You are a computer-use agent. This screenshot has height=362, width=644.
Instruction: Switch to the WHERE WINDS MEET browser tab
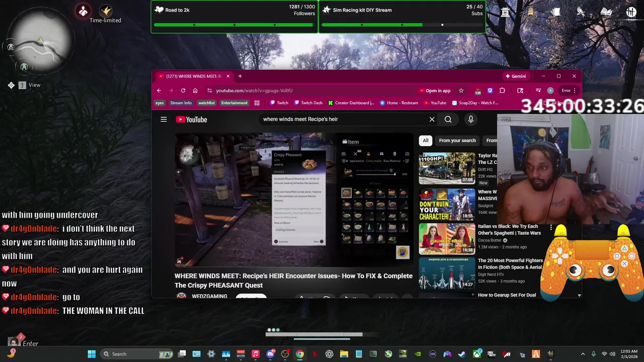pos(194,76)
